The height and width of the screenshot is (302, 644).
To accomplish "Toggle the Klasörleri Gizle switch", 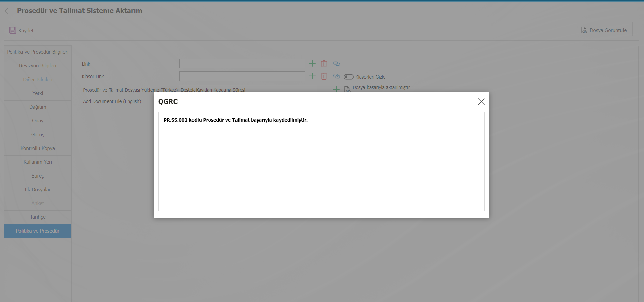I will [x=348, y=77].
